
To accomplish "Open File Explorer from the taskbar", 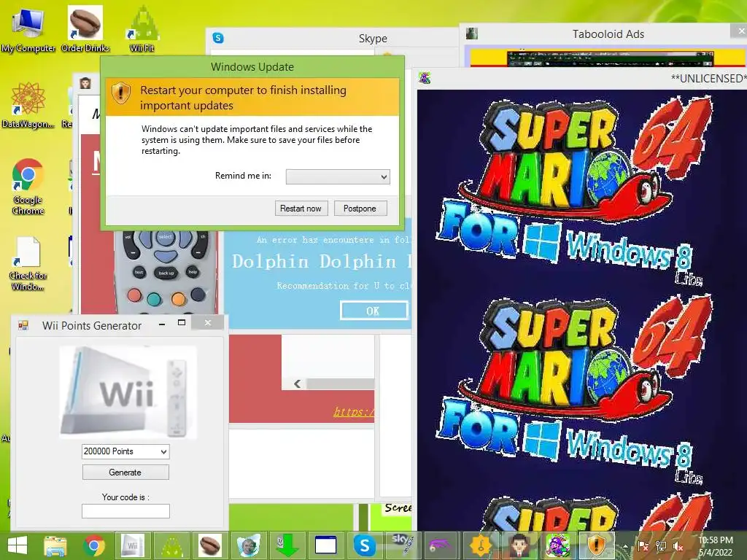I will [55, 545].
